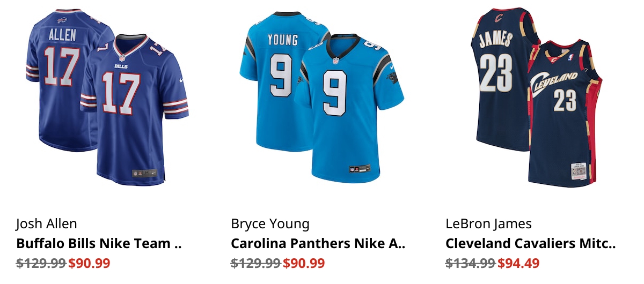This screenshot has width=644, height=284.
Task: Click the crossed-out $129.99 under Buffalo Bills
Action: tap(41, 263)
